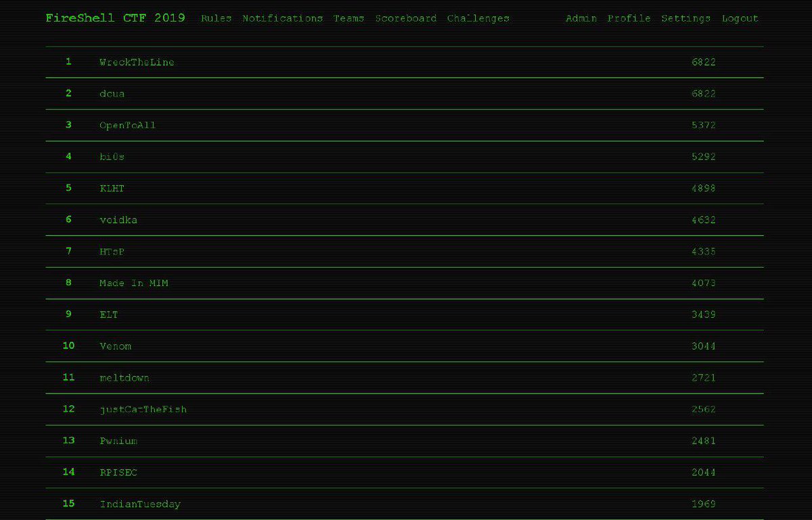The height and width of the screenshot is (520, 812).
Task: Click the score 2481
Action: click(x=704, y=441)
